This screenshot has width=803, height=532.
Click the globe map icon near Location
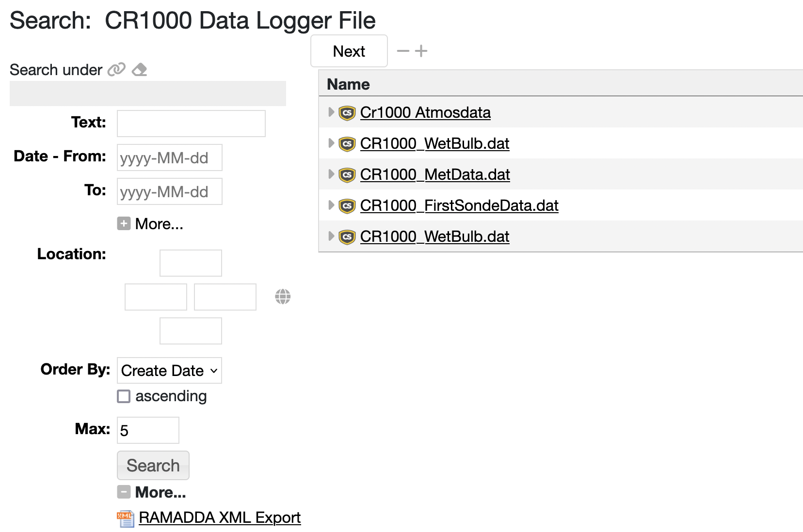pos(283,297)
